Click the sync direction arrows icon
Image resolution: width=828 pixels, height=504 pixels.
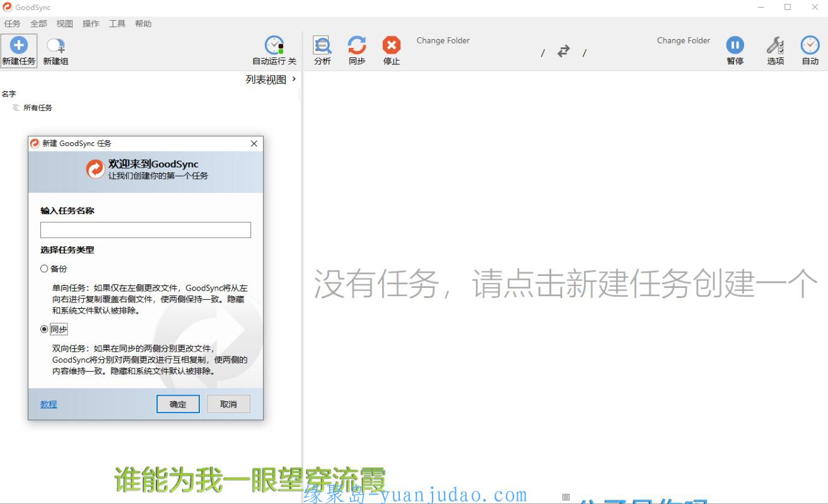pyautogui.click(x=564, y=51)
